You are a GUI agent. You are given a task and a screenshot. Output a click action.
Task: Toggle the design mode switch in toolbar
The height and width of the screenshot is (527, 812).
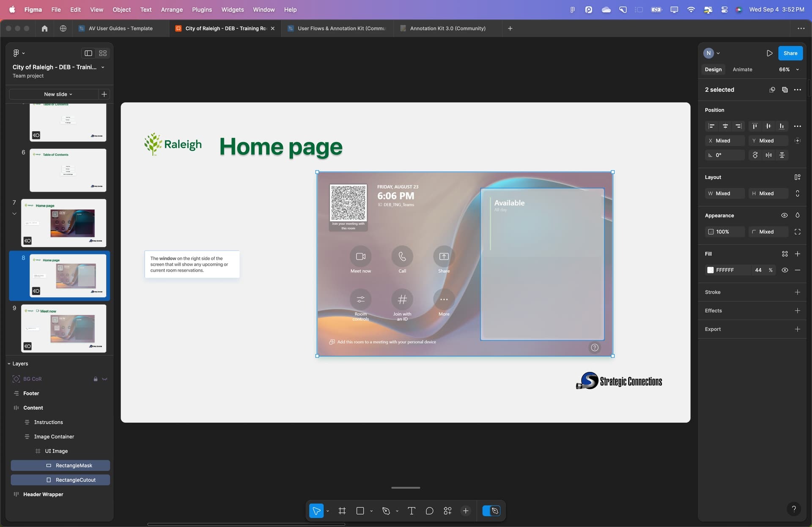tap(491, 511)
